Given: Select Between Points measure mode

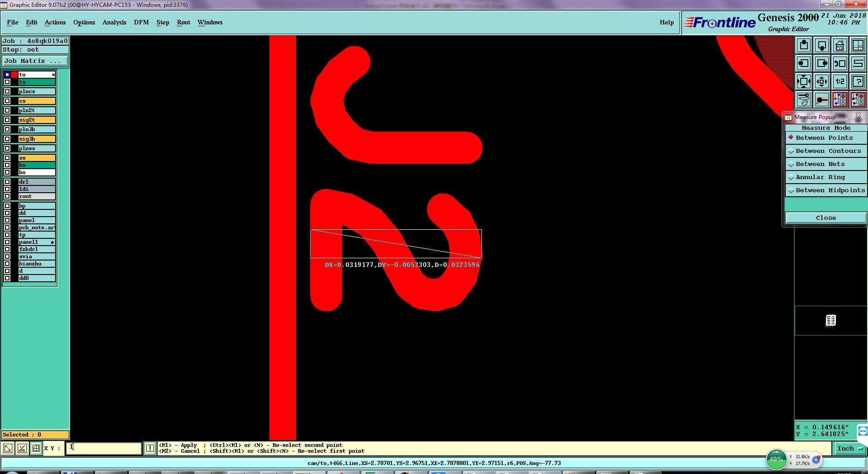Looking at the screenshot, I should point(826,138).
